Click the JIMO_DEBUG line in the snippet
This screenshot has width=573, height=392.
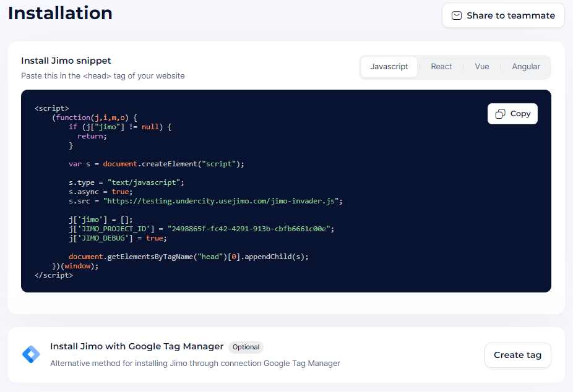(x=117, y=238)
